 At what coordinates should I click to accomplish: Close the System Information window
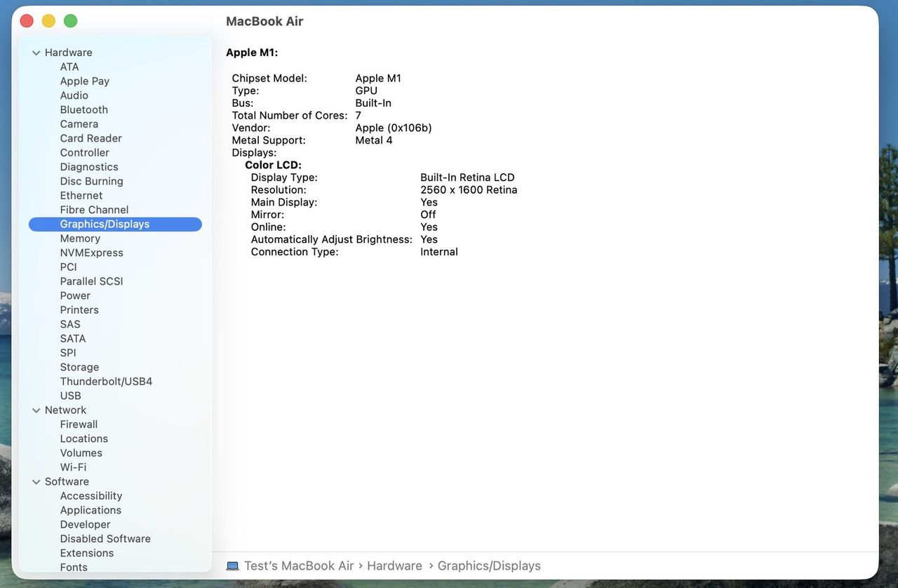pyautogui.click(x=27, y=21)
